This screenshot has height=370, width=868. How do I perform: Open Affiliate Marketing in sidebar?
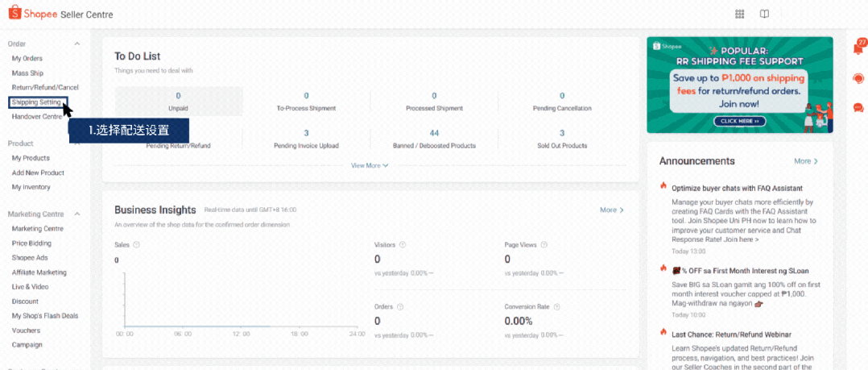(39, 272)
